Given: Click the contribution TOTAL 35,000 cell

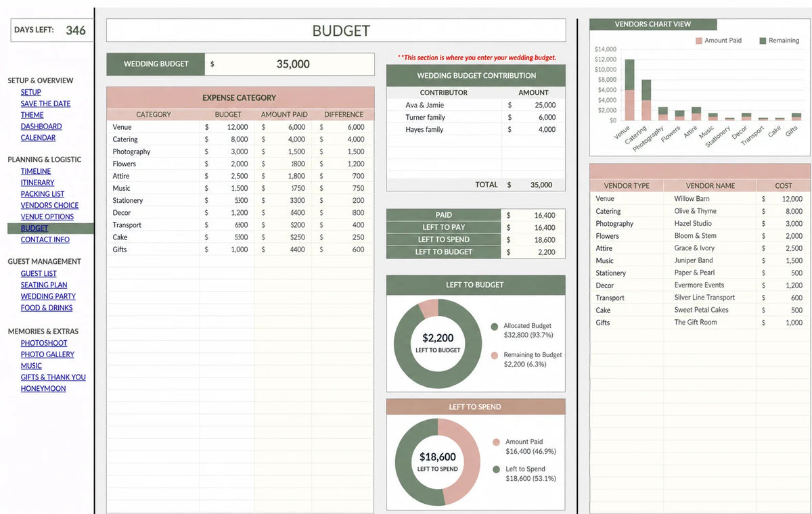Looking at the screenshot, I should 533,185.
